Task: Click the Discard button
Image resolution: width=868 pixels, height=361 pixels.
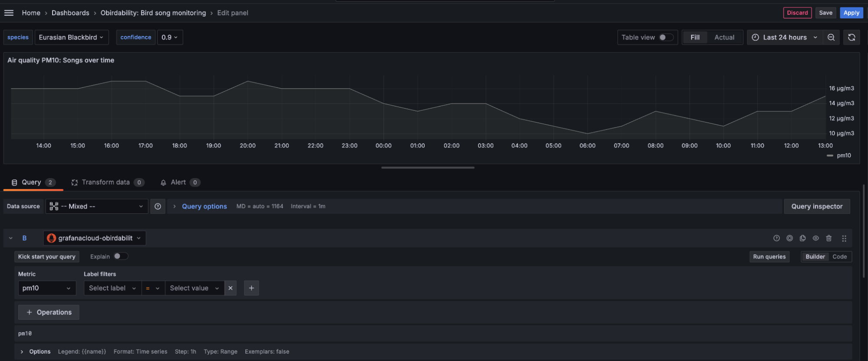Action: [x=797, y=13]
